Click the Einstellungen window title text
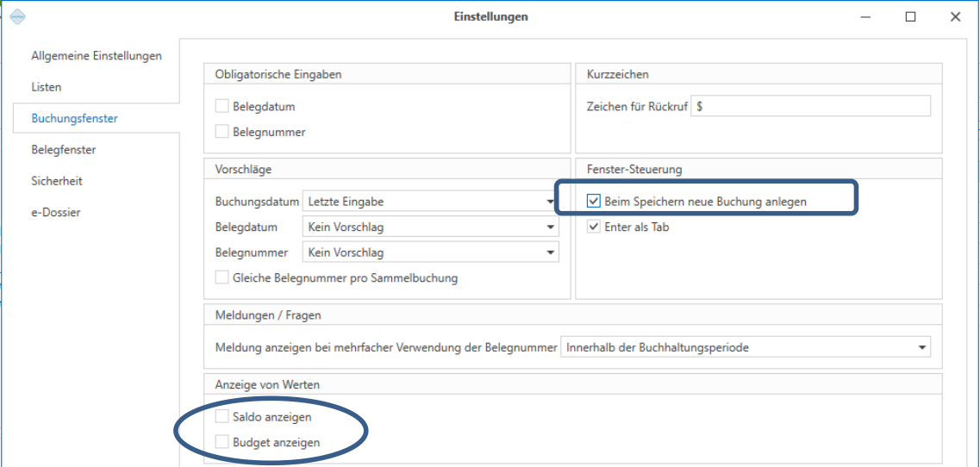The image size is (980, 467). 490,17
